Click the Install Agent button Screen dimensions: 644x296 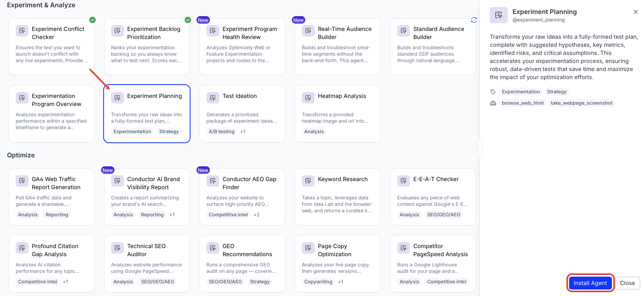click(590, 283)
